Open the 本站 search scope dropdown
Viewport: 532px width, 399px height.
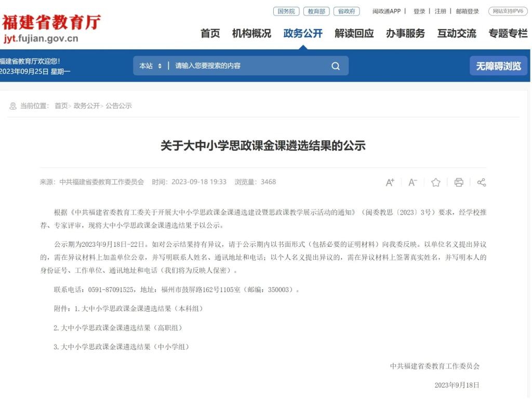[151, 66]
